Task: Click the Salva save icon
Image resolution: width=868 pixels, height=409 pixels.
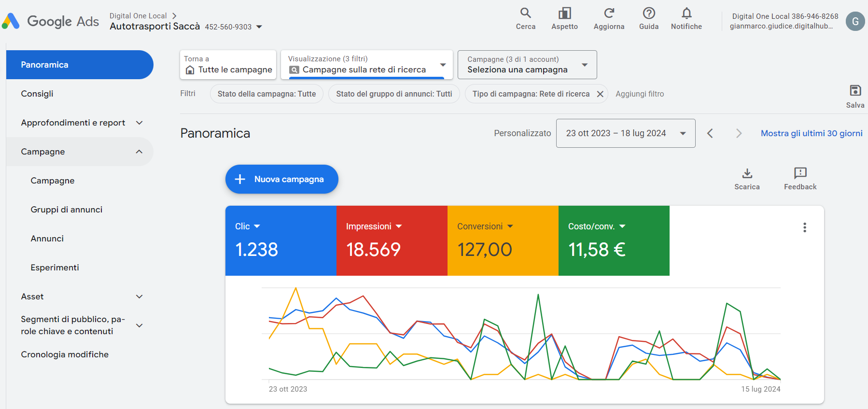Action: point(855,91)
